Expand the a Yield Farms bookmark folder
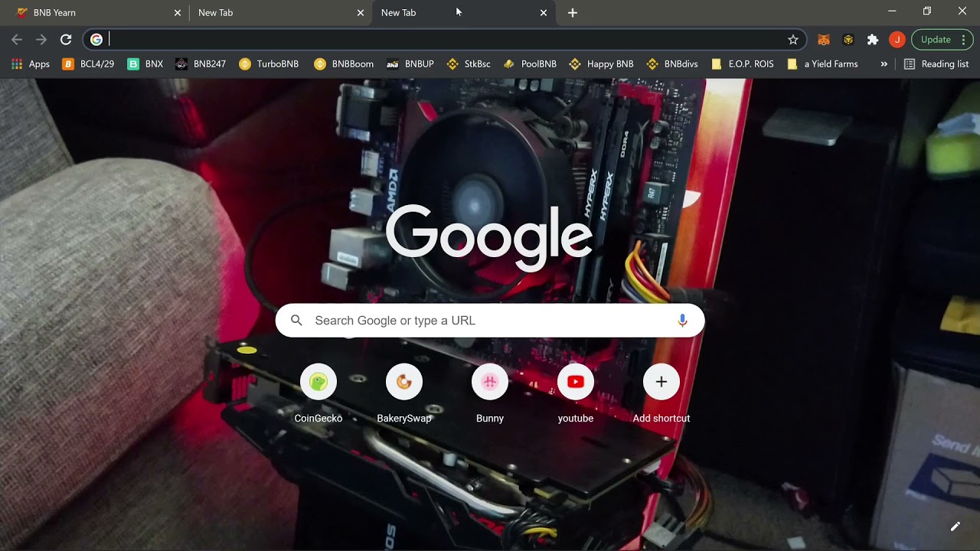The image size is (980, 551). (822, 64)
